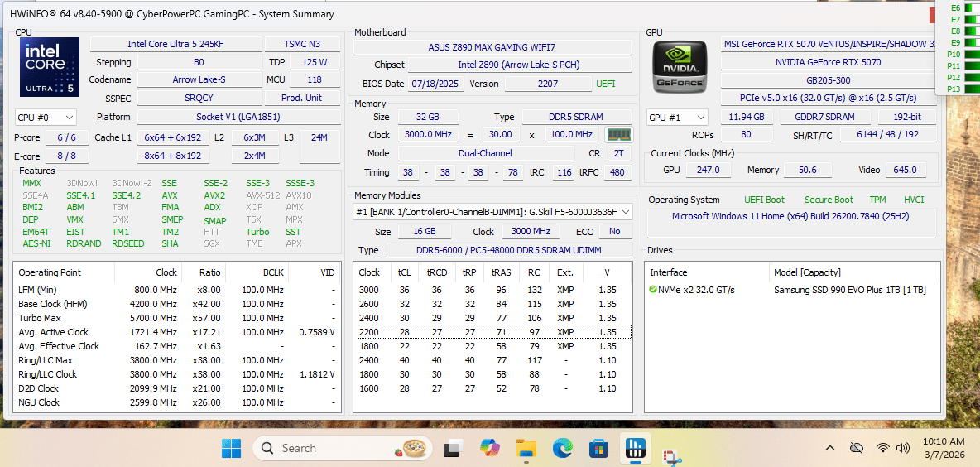The width and height of the screenshot is (980, 467).
Task: Open Microsoft Edge from the taskbar
Action: click(x=563, y=448)
